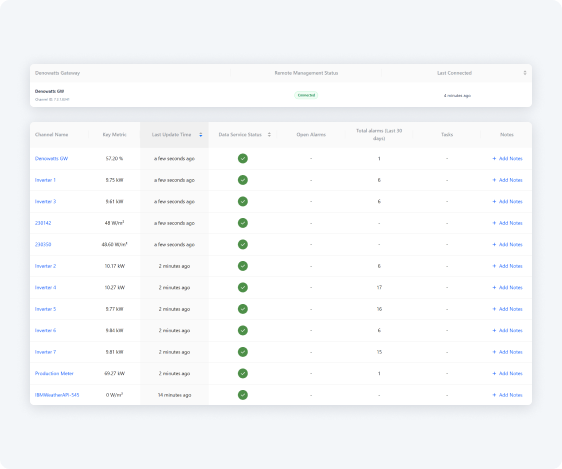Click the '14 minutes ago' update time
Screen dimensions: 562x469
click(x=175, y=395)
